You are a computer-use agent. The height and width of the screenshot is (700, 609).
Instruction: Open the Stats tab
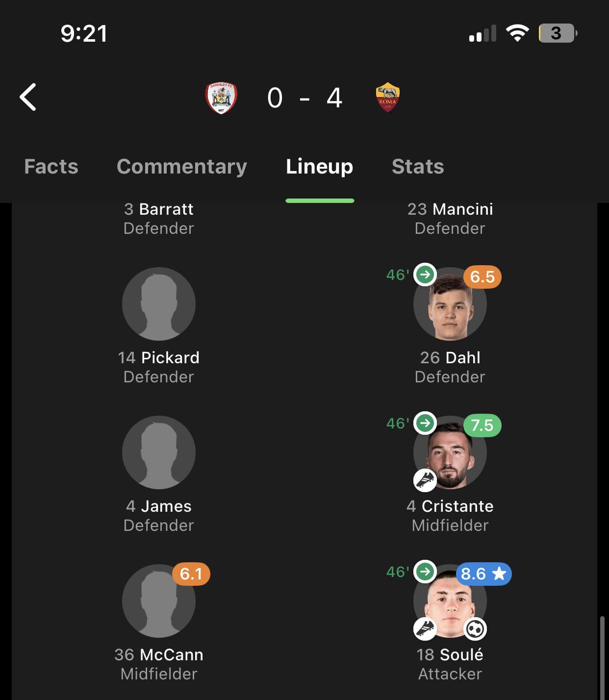pos(418,167)
